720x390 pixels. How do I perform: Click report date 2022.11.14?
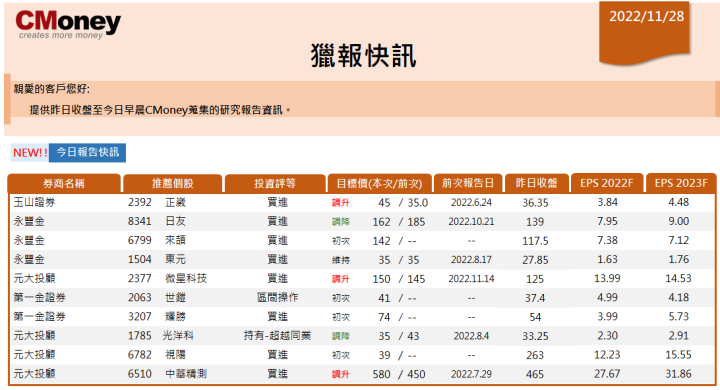(471, 278)
